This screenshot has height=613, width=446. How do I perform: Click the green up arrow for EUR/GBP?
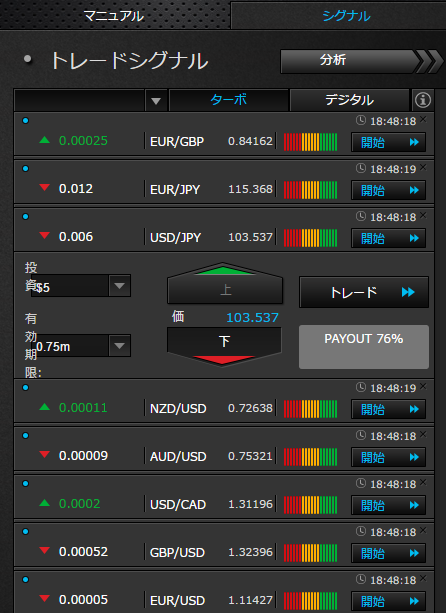pos(45,140)
